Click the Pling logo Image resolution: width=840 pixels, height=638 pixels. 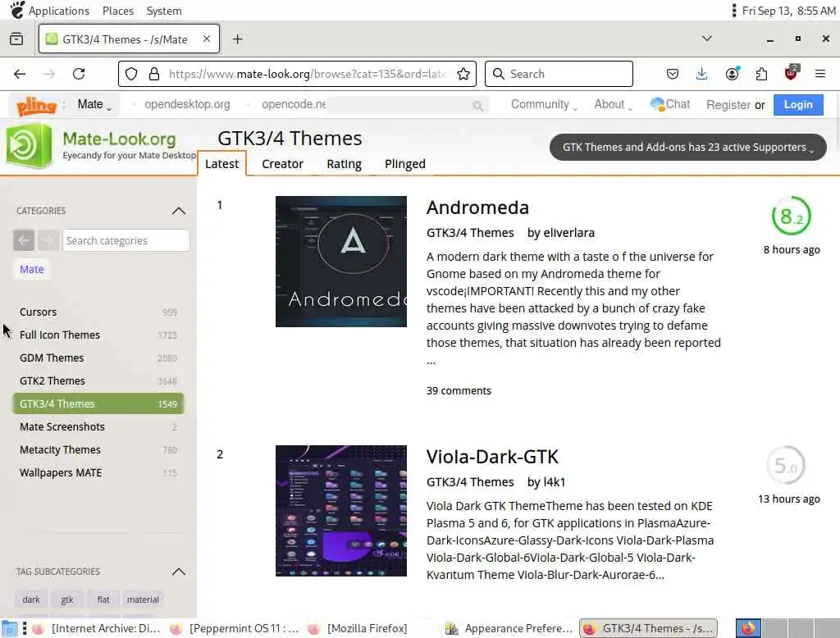pyautogui.click(x=36, y=106)
